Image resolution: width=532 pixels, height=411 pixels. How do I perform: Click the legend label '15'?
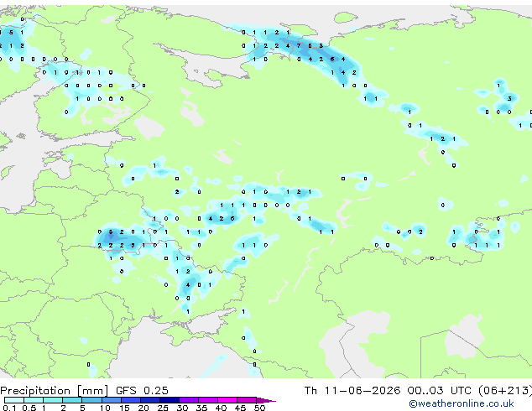pyautogui.click(x=124, y=408)
